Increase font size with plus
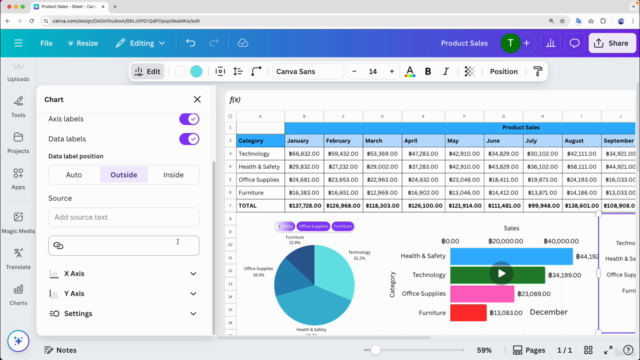This screenshot has width=640, height=360. click(392, 71)
